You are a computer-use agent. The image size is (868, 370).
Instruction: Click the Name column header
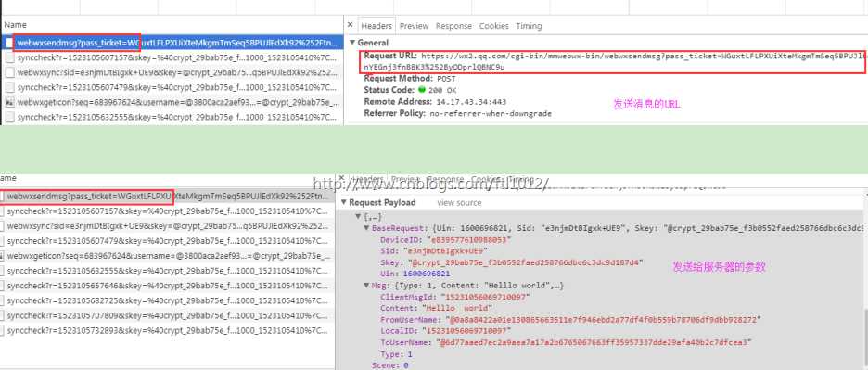click(x=15, y=25)
